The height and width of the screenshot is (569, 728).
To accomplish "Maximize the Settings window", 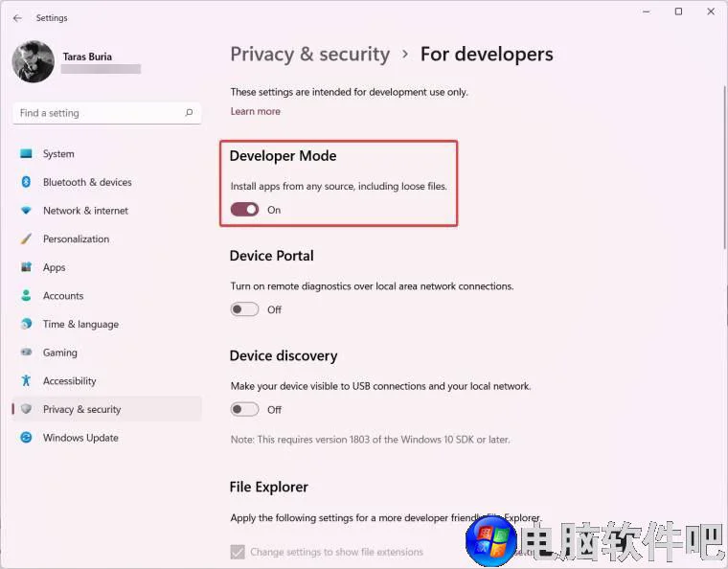I will point(678,11).
